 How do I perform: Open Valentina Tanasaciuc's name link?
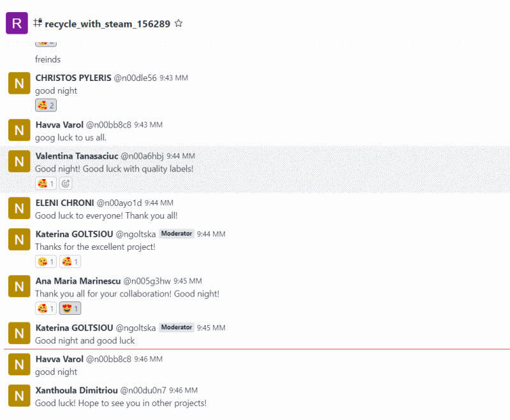(x=76, y=156)
